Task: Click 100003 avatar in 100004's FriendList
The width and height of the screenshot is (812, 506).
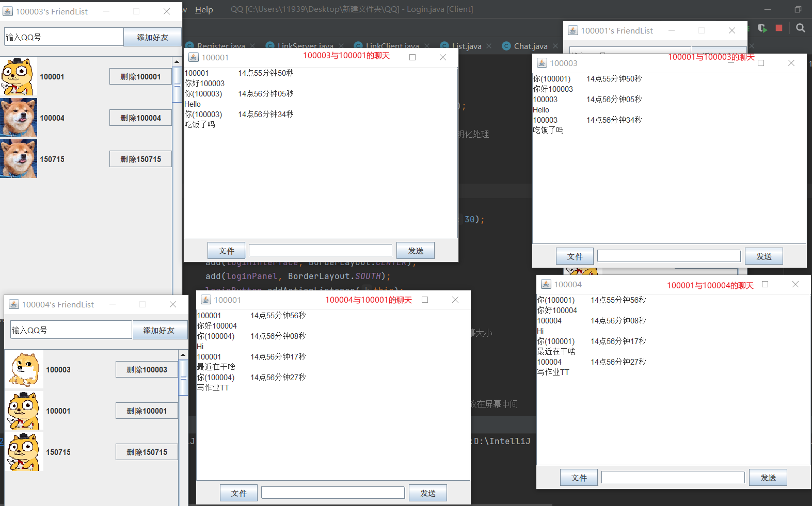Action: 24,369
